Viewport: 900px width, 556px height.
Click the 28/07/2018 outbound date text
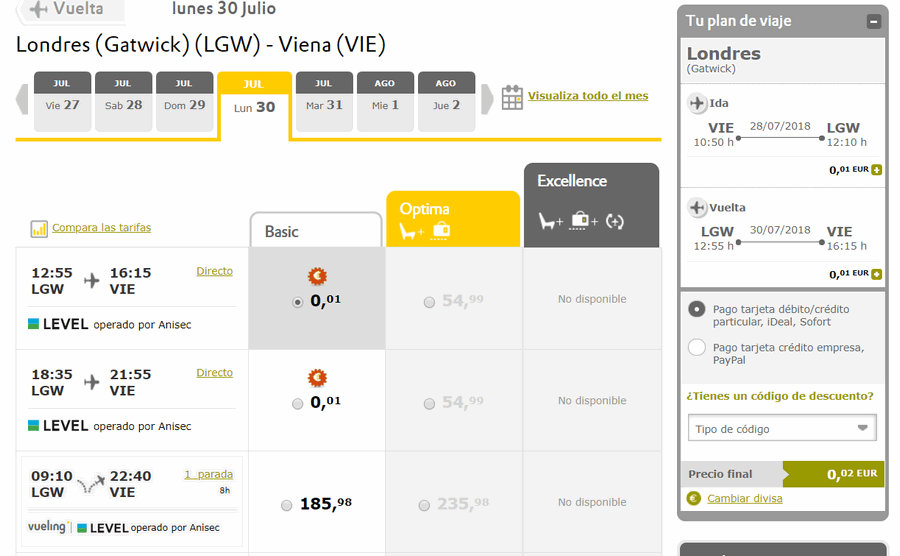point(780,126)
